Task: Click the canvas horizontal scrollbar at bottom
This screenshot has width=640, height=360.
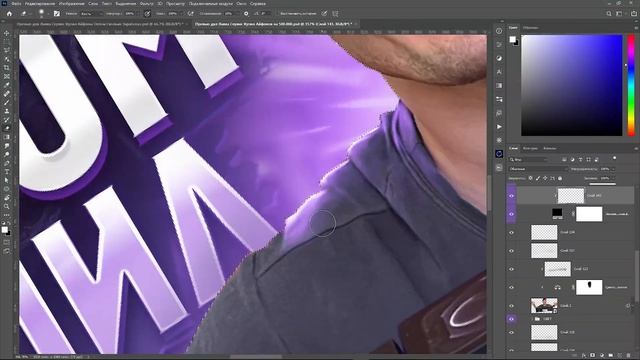Action: [x=256, y=357]
